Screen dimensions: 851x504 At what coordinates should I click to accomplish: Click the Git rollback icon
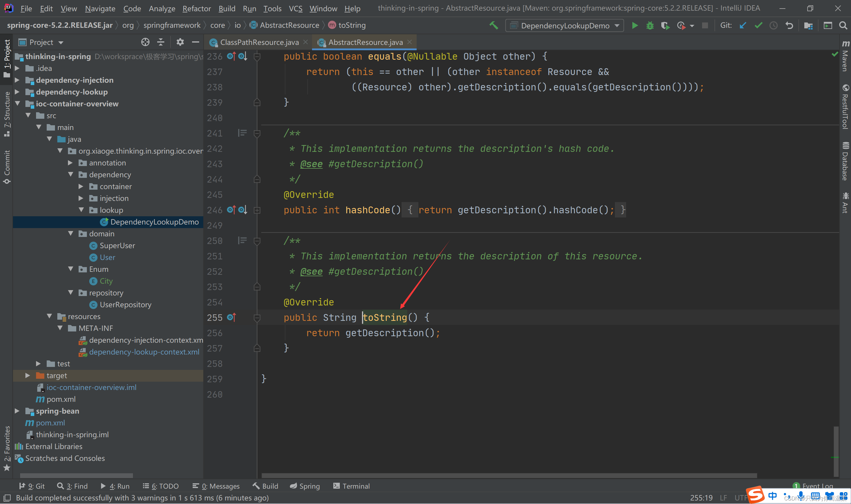[x=789, y=25]
